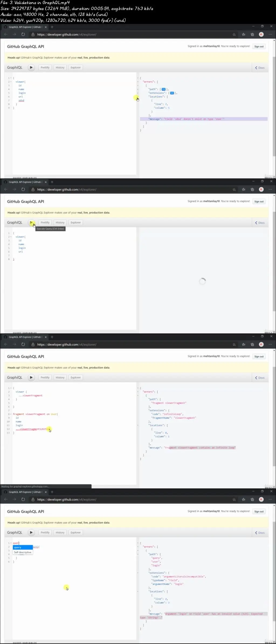Click the address bar padlock in the third frame

point(33,345)
